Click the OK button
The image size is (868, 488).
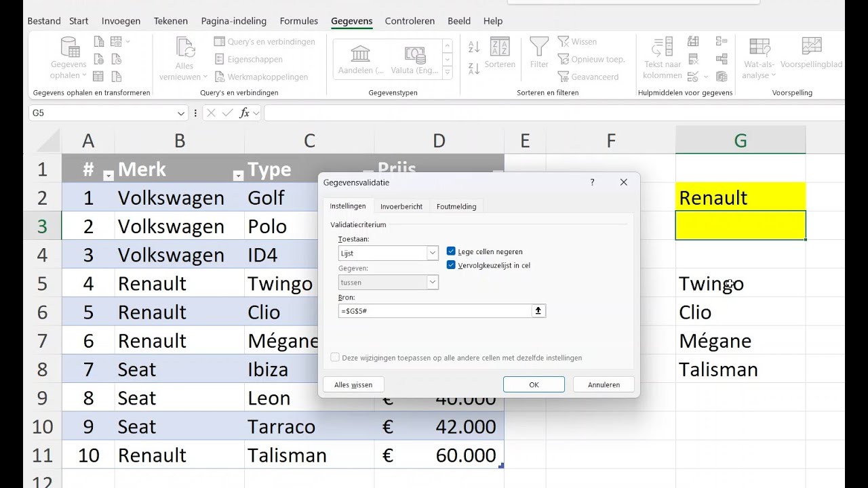tap(534, 384)
